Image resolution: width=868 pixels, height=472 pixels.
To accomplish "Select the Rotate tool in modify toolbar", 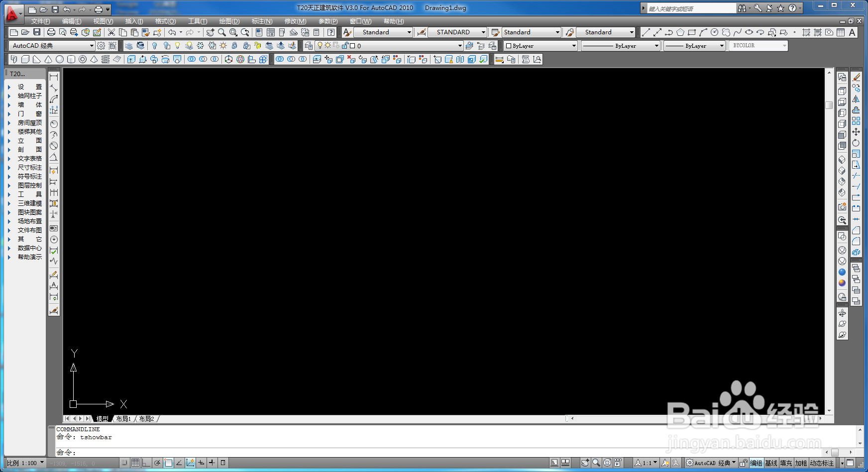I will click(x=856, y=143).
